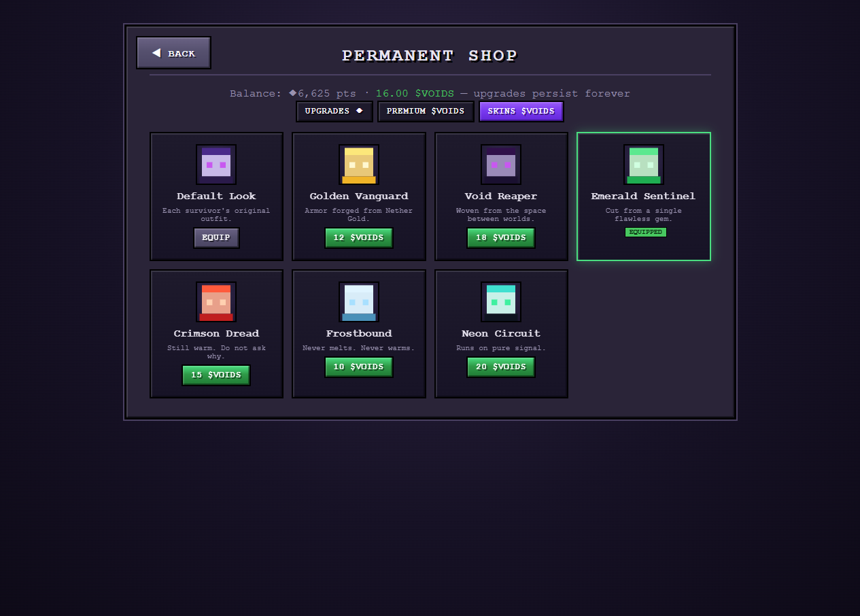Viewport: 860px width, 616px height.
Task: Click the Equipped badge on Emerald Sentinel
Action: [646, 232]
